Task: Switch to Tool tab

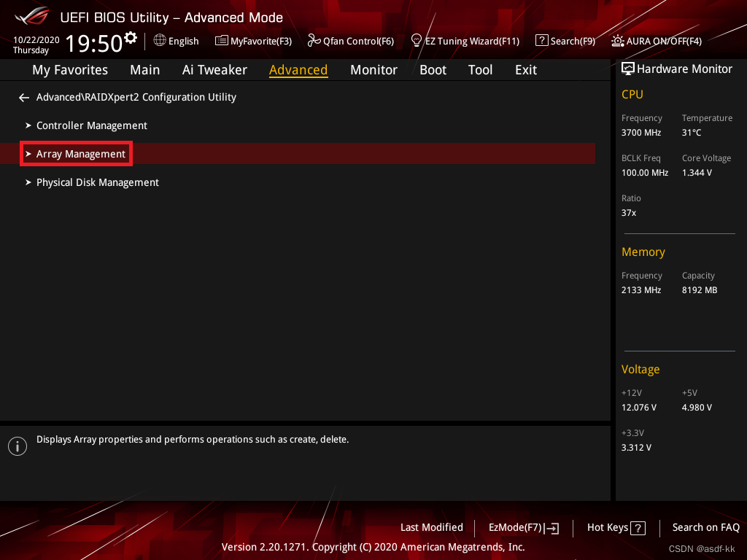Action: click(480, 70)
